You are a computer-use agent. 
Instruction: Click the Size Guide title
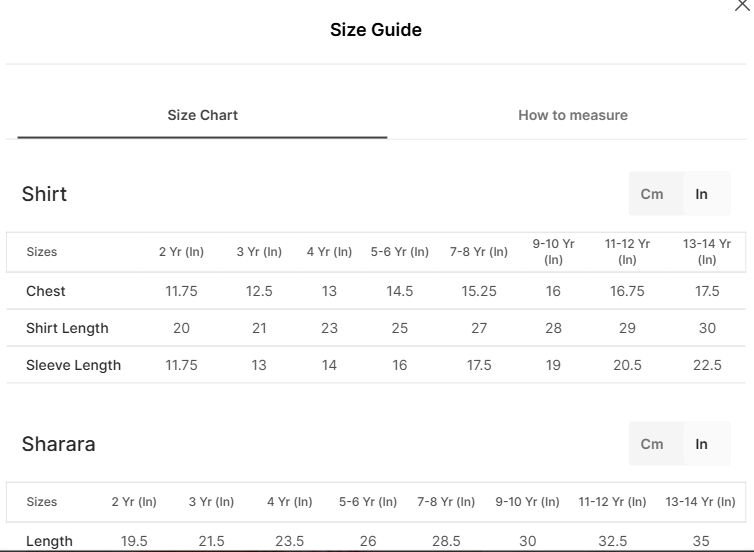(x=376, y=30)
